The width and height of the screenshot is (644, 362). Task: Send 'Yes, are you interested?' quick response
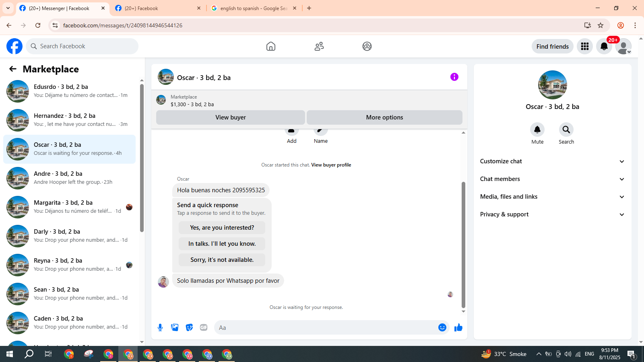click(222, 228)
